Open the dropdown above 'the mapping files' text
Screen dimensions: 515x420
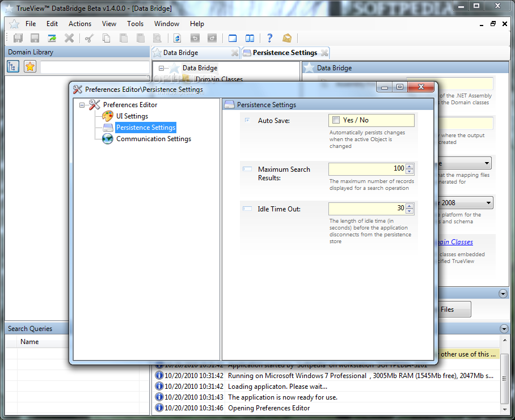(x=487, y=163)
